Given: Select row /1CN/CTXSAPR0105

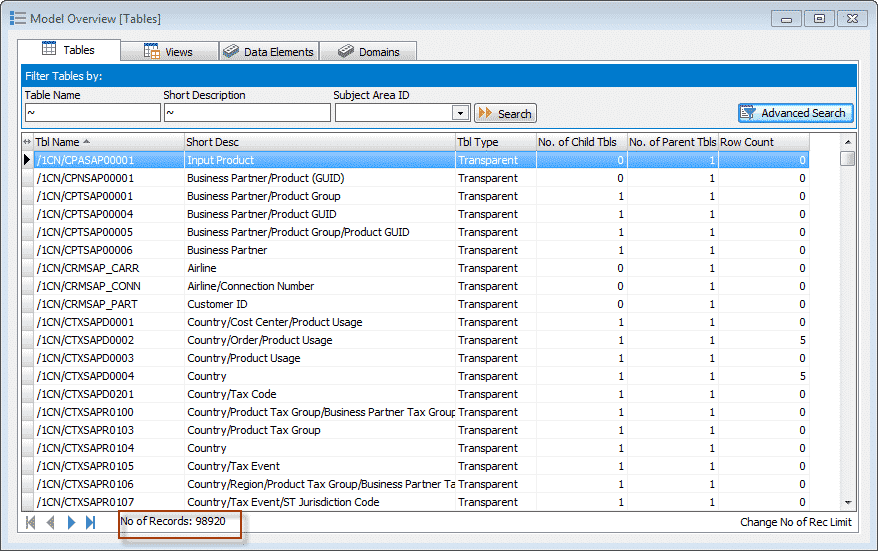Looking at the screenshot, I should (415, 466).
